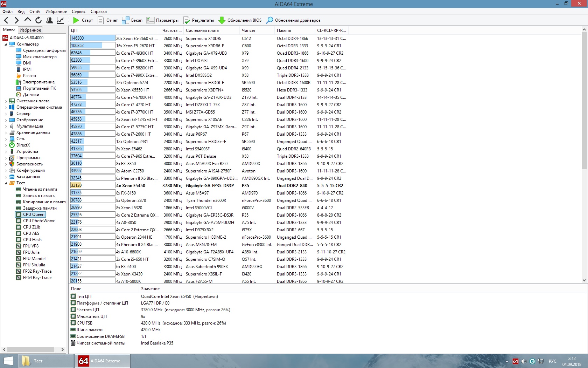Go back with the left arrow toolbar icon
Viewport: 588px width, 368px height.
6,20
